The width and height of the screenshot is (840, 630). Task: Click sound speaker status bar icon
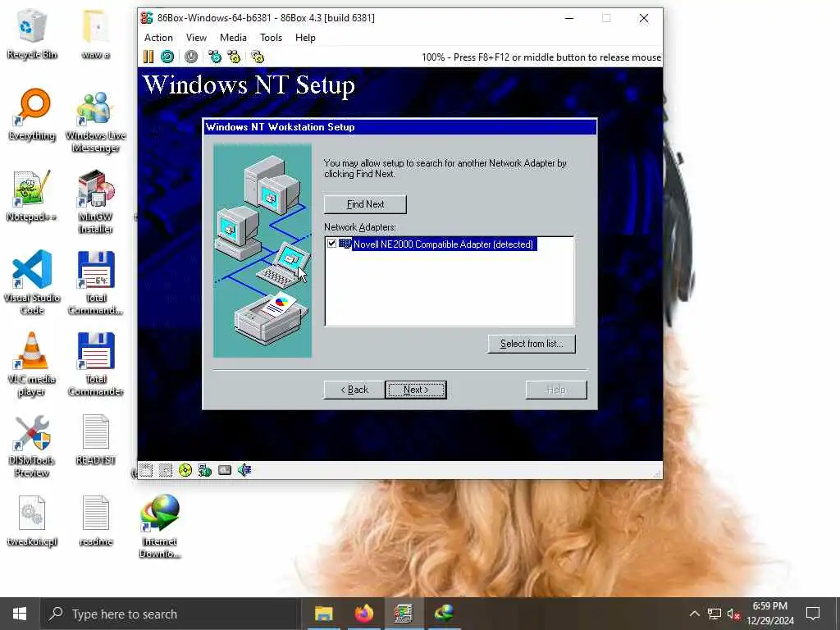coord(244,470)
